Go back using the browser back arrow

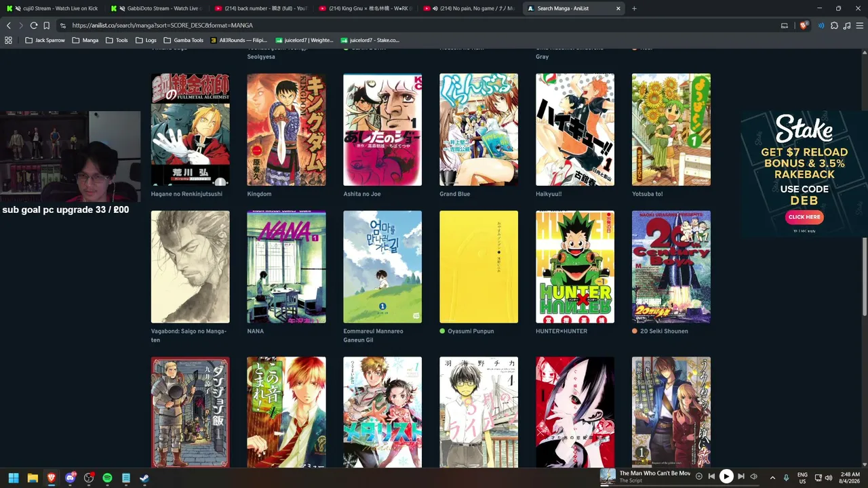click(x=9, y=25)
